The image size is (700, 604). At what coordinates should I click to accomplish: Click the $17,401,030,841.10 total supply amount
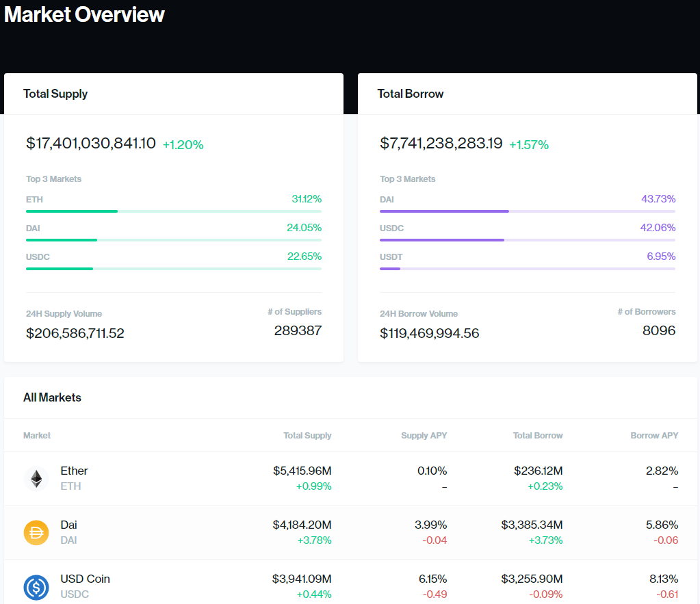click(x=91, y=144)
